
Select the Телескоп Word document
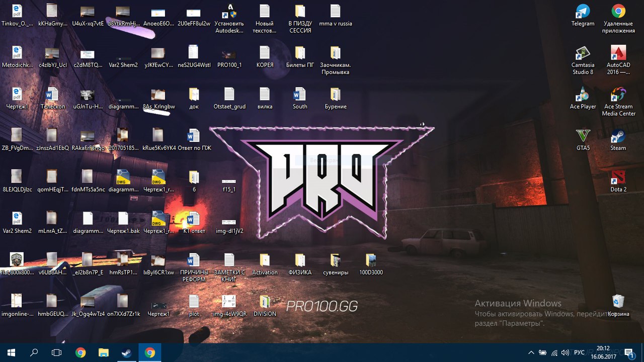pos(52,99)
